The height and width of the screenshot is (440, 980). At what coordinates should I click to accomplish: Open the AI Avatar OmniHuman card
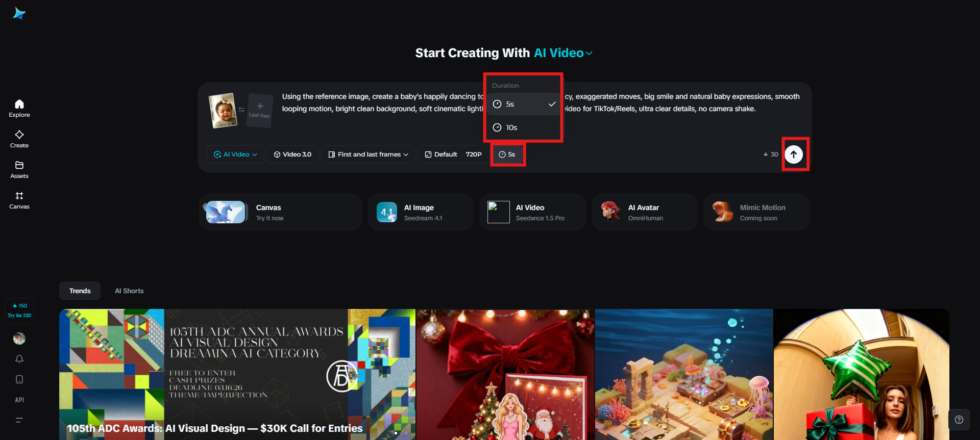tap(645, 212)
